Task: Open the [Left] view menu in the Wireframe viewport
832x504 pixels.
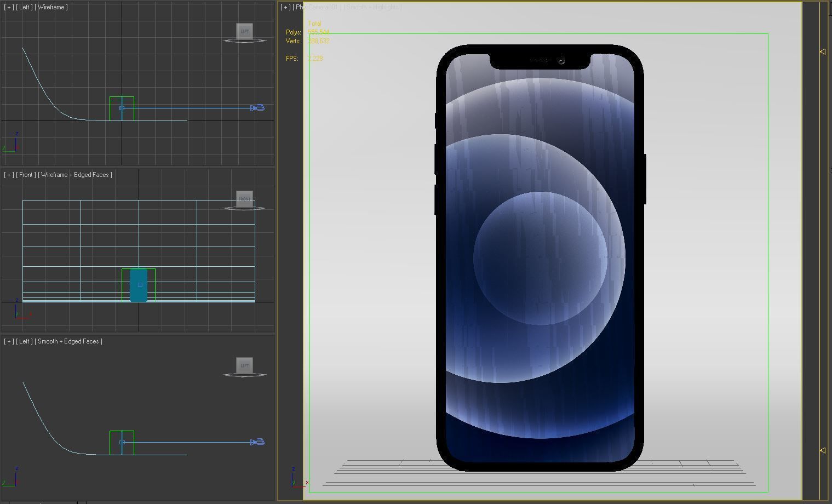Action: (x=24, y=7)
